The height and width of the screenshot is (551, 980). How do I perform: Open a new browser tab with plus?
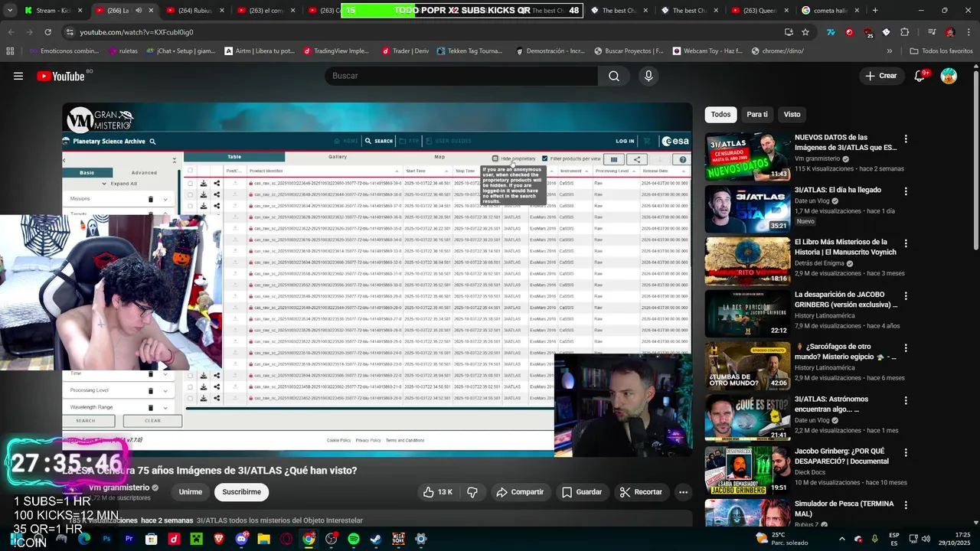click(875, 11)
